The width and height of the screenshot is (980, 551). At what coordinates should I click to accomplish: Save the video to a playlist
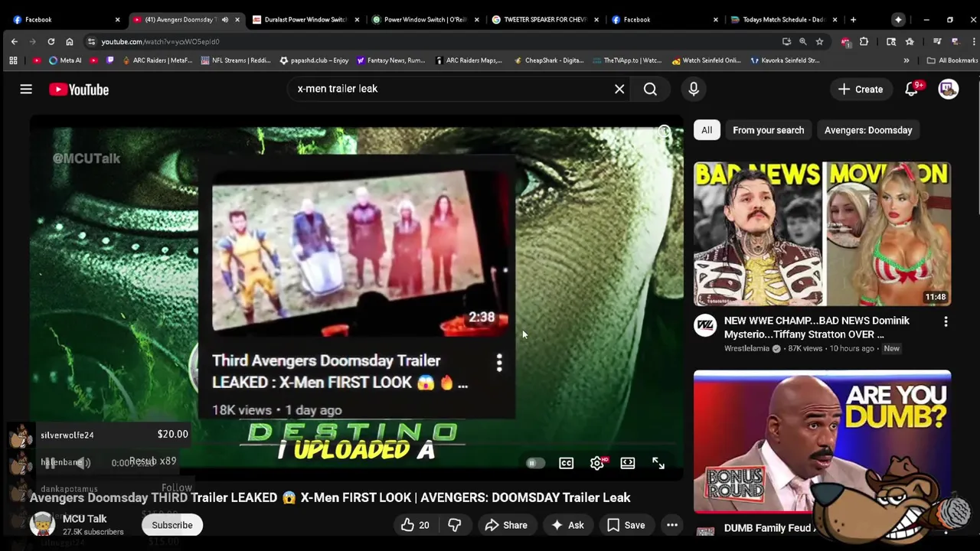coord(626,525)
